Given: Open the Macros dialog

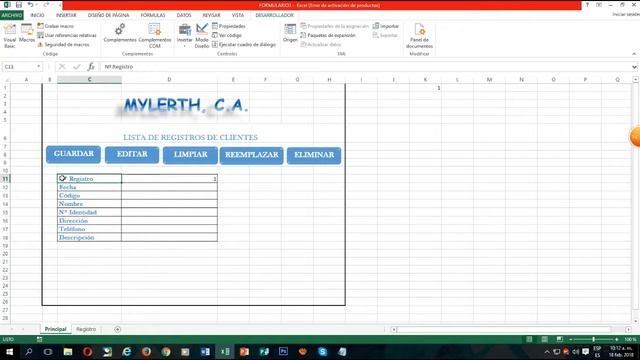Looking at the screenshot, I should click(27, 33).
